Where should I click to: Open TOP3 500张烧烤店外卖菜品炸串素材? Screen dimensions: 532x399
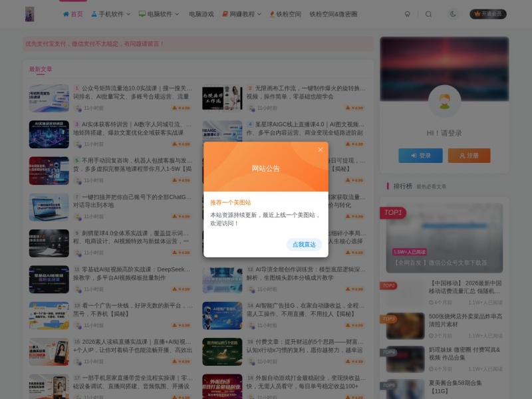click(465, 321)
